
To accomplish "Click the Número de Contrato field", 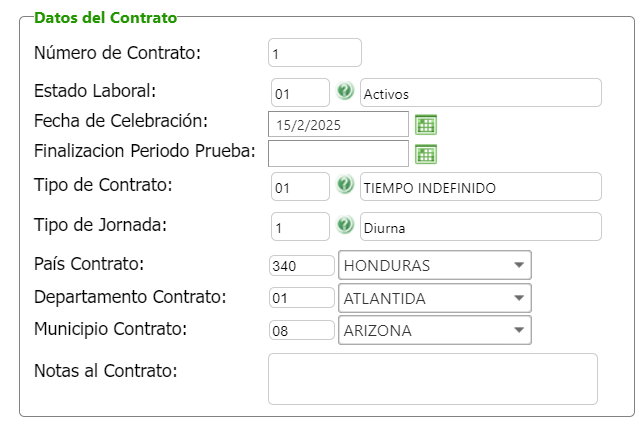I will pos(314,52).
